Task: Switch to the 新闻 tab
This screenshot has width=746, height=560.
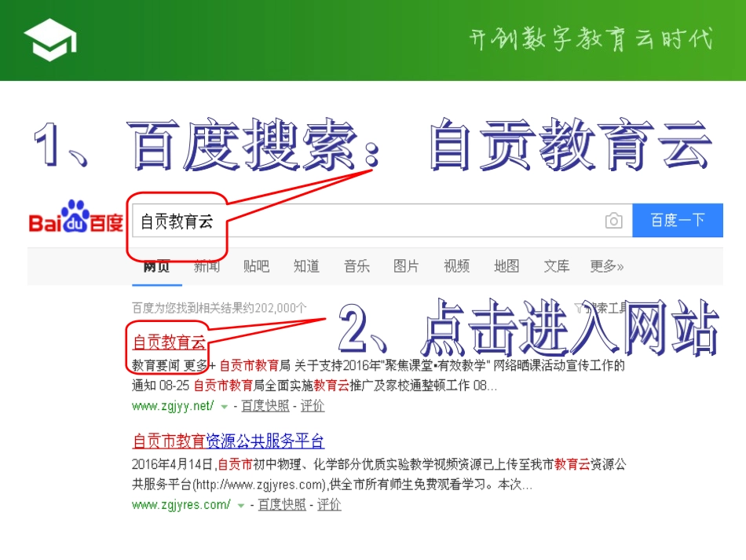Action: pos(207,266)
